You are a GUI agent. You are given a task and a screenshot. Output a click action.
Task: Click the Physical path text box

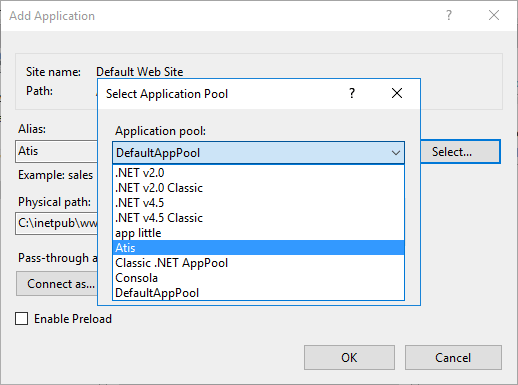[x=56, y=223]
